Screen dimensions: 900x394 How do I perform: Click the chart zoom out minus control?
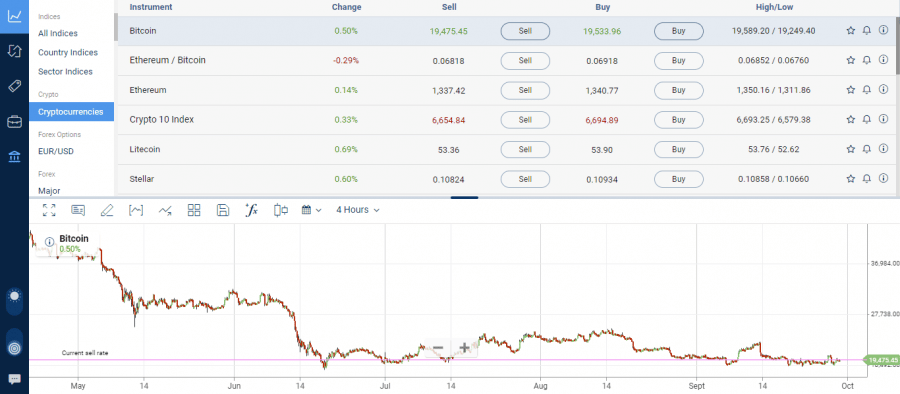438,347
